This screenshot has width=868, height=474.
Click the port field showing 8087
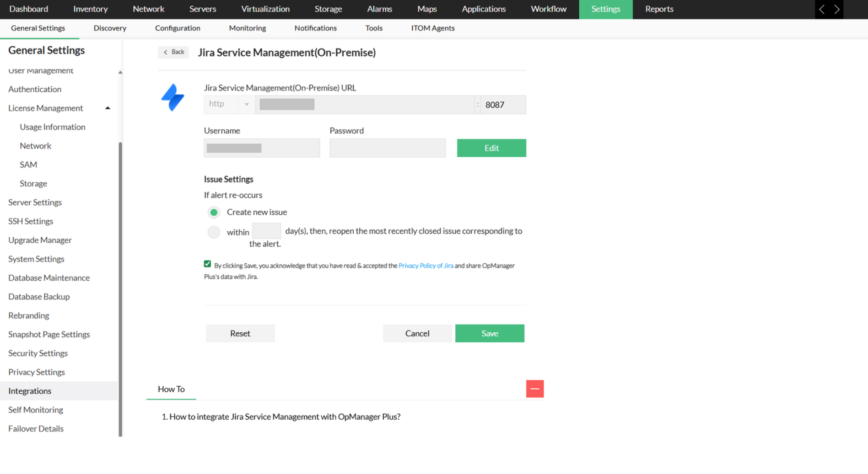pos(503,105)
